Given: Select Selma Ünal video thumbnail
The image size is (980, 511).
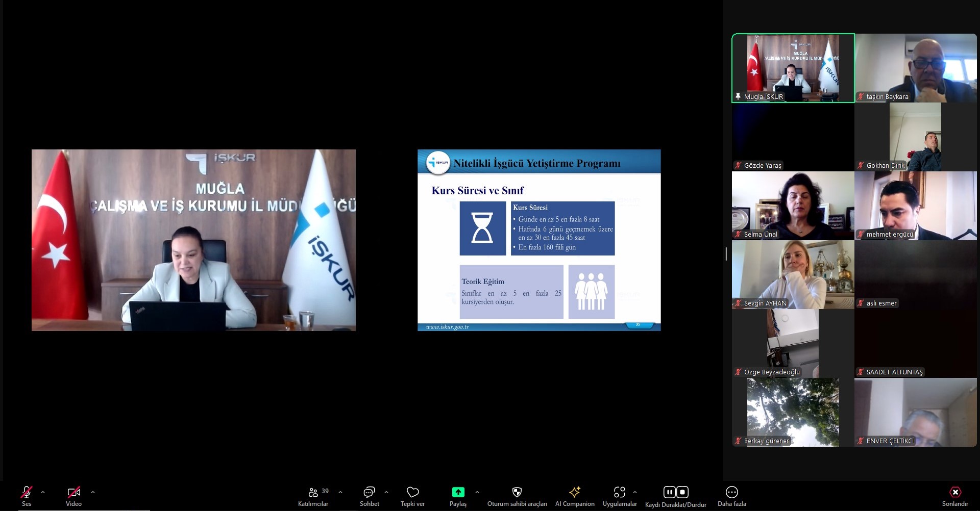Looking at the screenshot, I should pos(793,206).
